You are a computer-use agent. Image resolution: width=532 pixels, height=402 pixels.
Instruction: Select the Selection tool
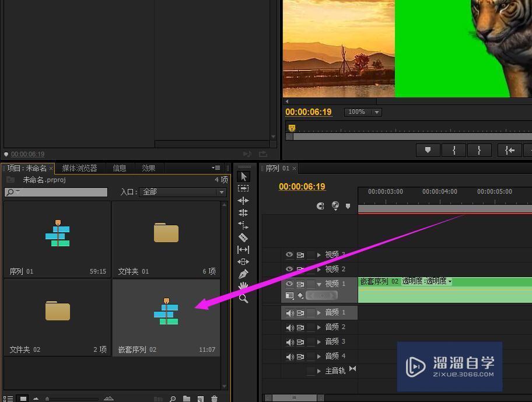[243, 176]
